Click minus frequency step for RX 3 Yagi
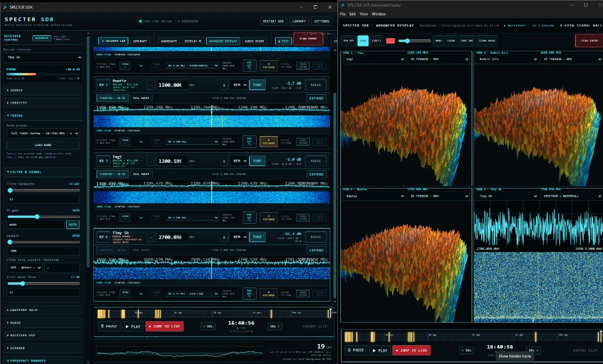Screen dimensions: 603x364 (x=151, y=161)
